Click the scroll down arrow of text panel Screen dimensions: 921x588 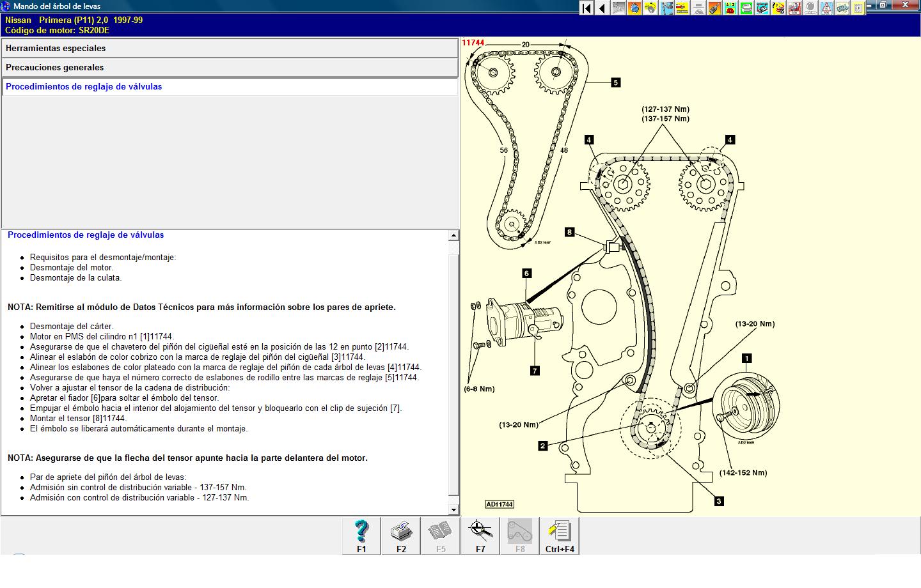pyautogui.click(x=453, y=509)
